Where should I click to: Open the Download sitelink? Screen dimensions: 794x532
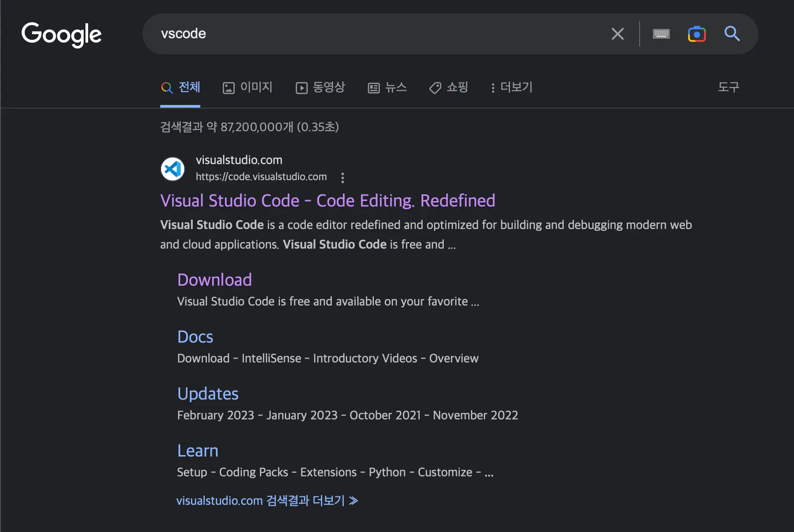pyautogui.click(x=215, y=280)
